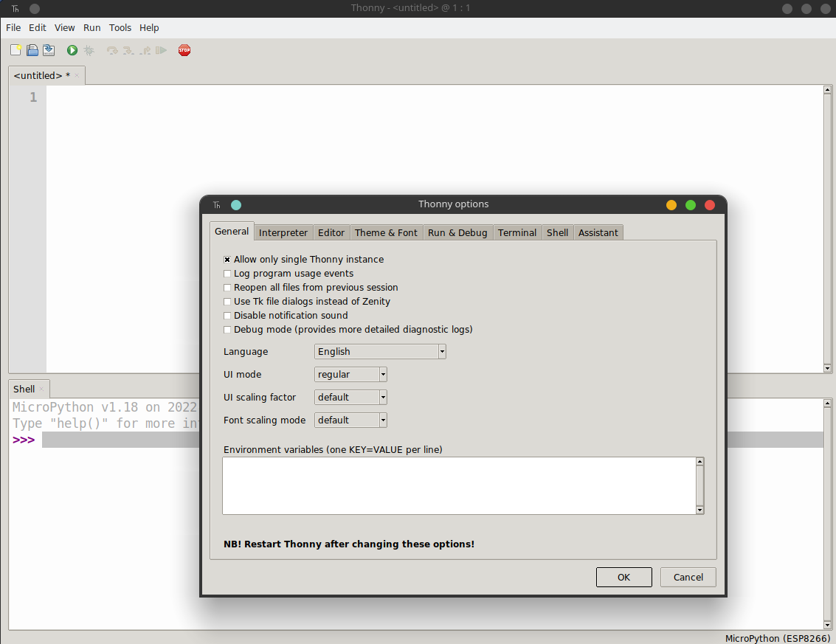Viewport: 836px width, 644px height.
Task: Click the shell >>> prompt line
Action: 24,440
